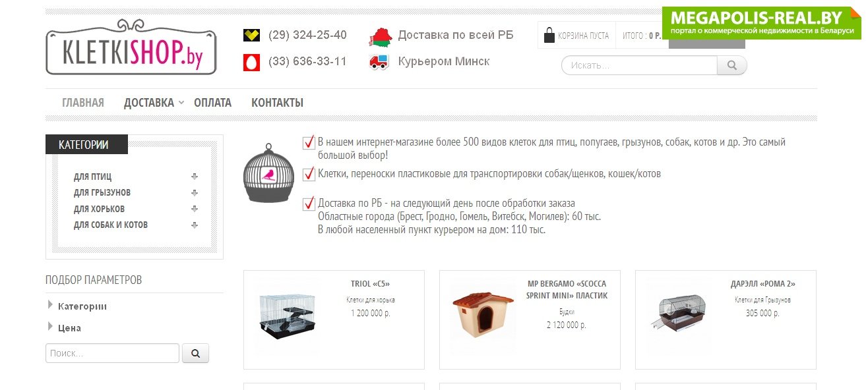Screen dimensions: 868x390
Task: Click the checkmark beside the 500 cages text
Action: pos(309,142)
